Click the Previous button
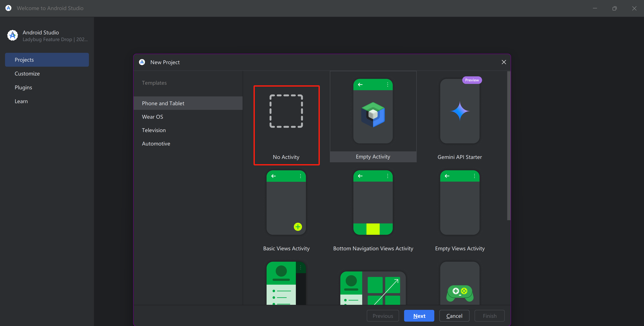Screen dimensions: 644x326 point(383,316)
